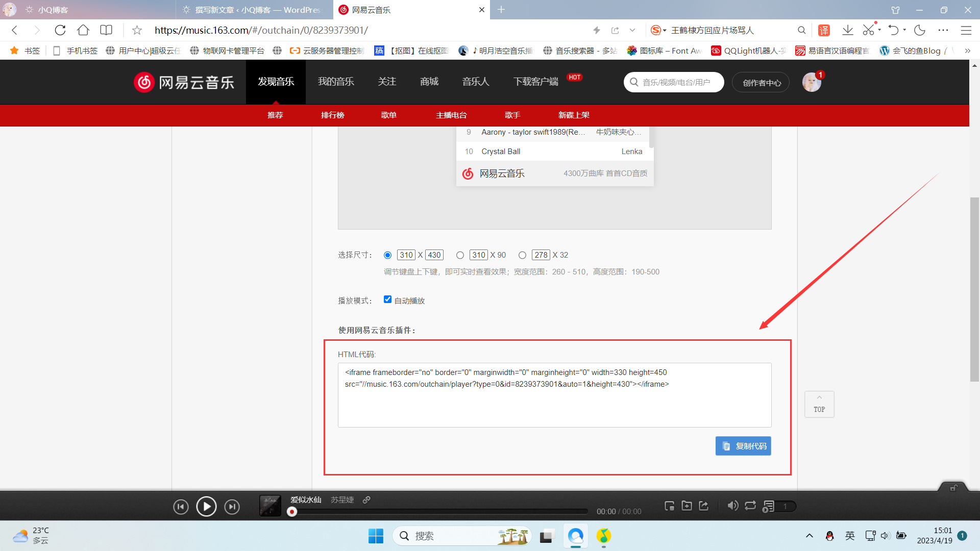
Task: Expand address bar dropdown arrow
Action: tap(632, 30)
